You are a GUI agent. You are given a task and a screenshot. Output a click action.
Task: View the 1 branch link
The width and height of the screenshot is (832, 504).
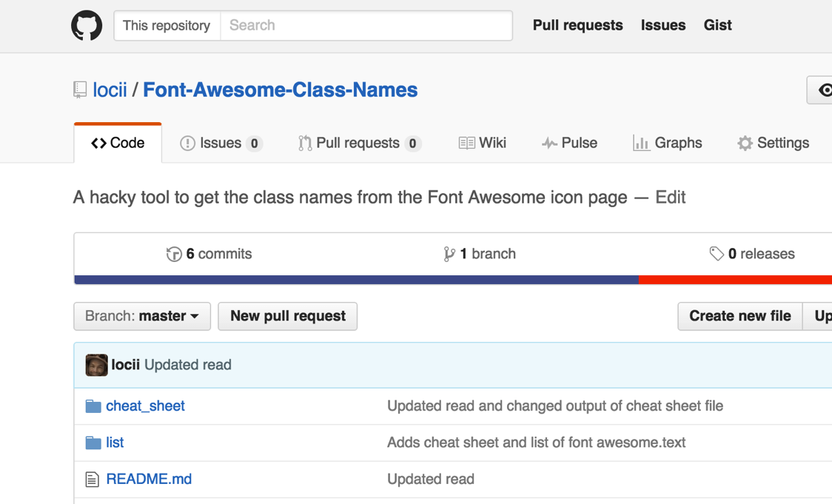[480, 254]
